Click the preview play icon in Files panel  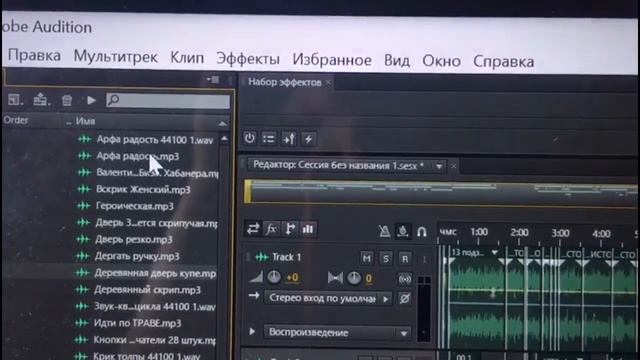(91, 100)
